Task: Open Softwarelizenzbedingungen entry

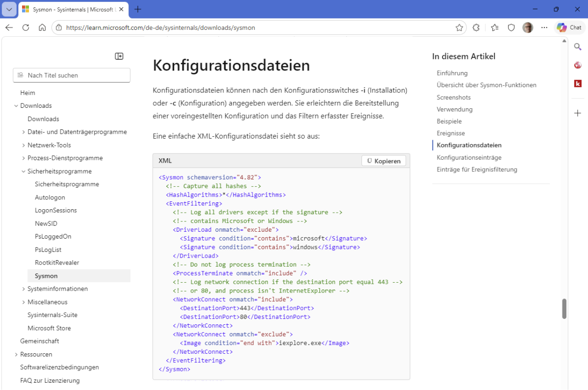Action: (x=60, y=367)
